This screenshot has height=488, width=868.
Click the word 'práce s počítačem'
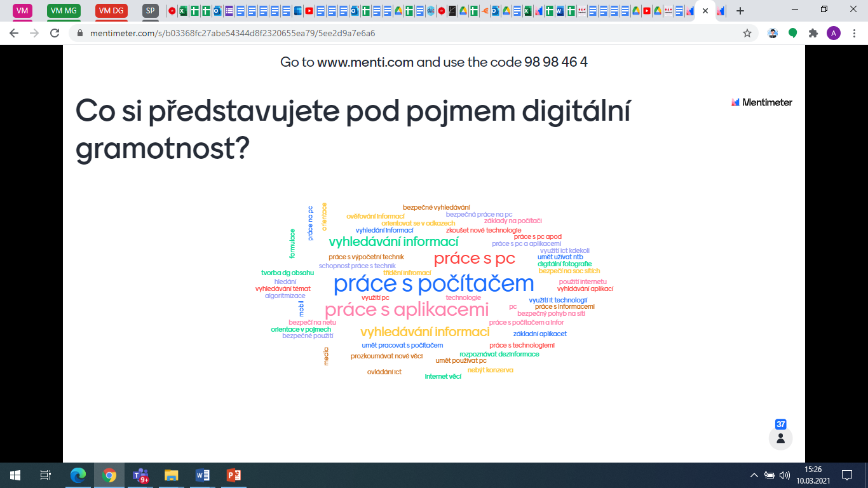pos(433,283)
